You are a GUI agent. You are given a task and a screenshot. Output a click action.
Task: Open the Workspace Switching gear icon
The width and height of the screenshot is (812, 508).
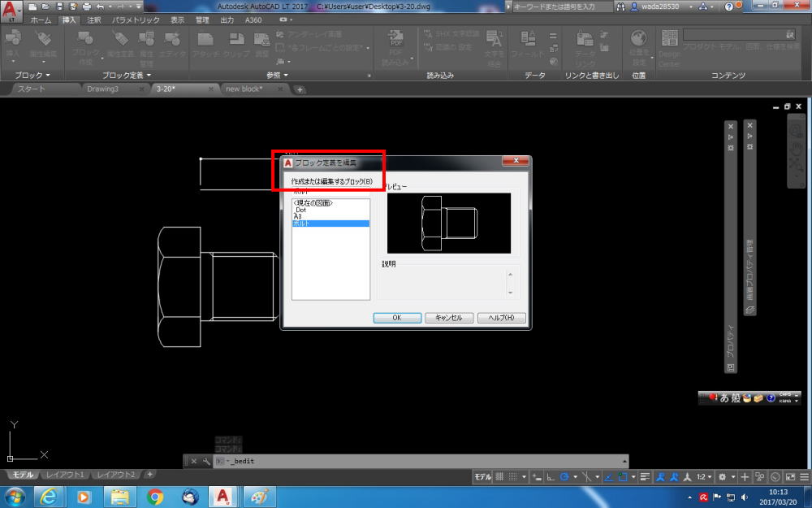pos(723,477)
